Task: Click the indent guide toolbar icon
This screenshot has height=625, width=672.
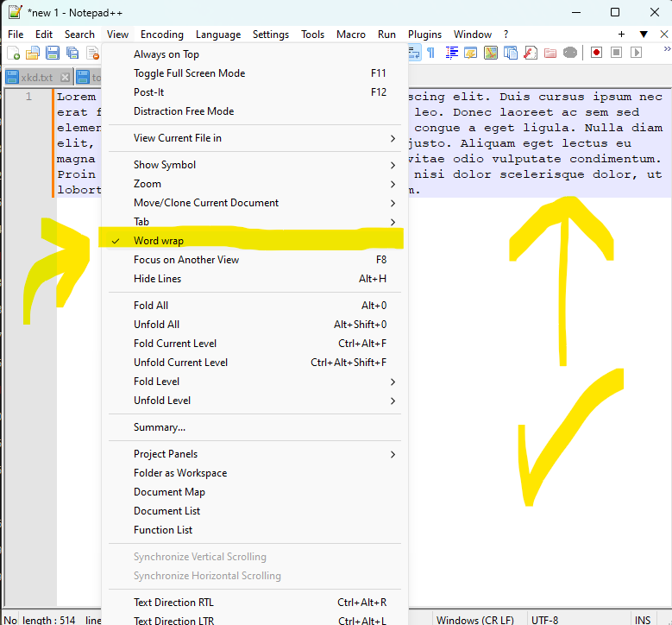Action: (x=451, y=53)
